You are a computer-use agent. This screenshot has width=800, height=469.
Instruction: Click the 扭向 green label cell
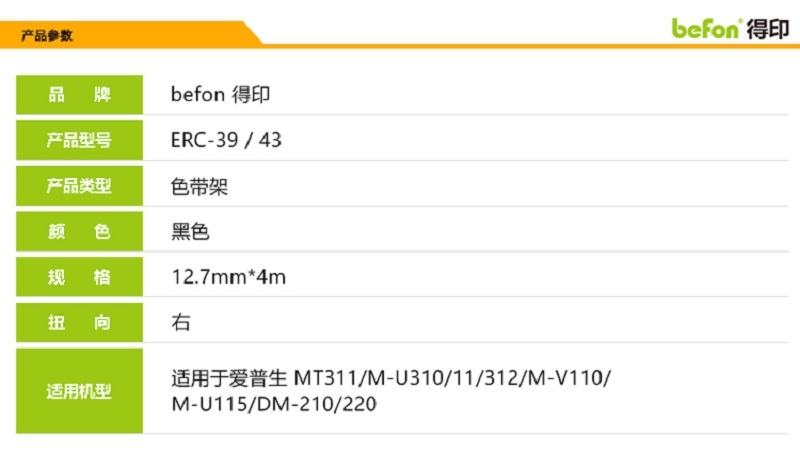click(80, 322)
